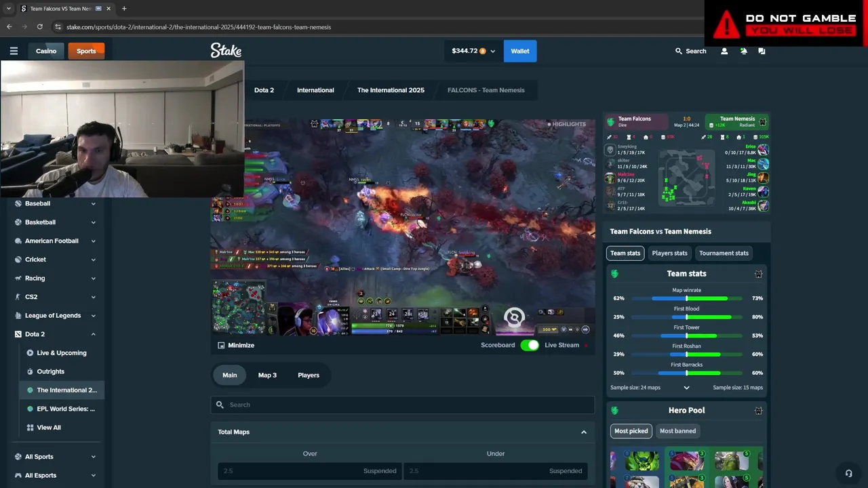Open the notifications bell icon
This screenshot has height=488, width=868.
(743, 51)
